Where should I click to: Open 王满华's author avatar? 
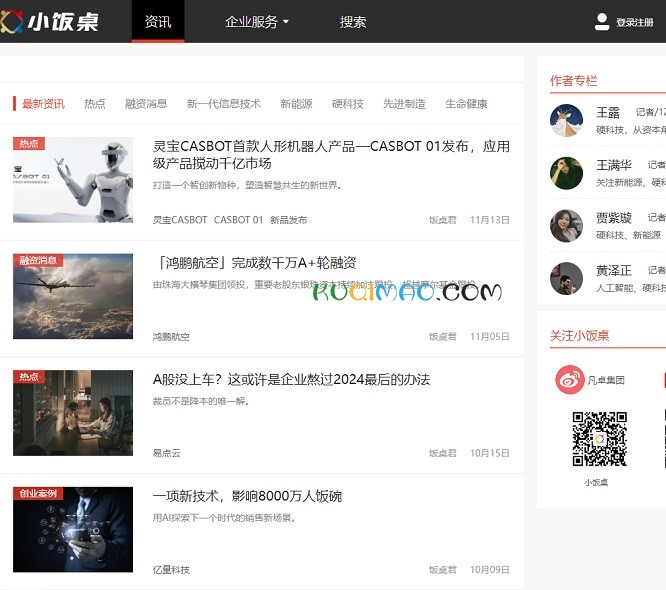[x=566, y=173]
